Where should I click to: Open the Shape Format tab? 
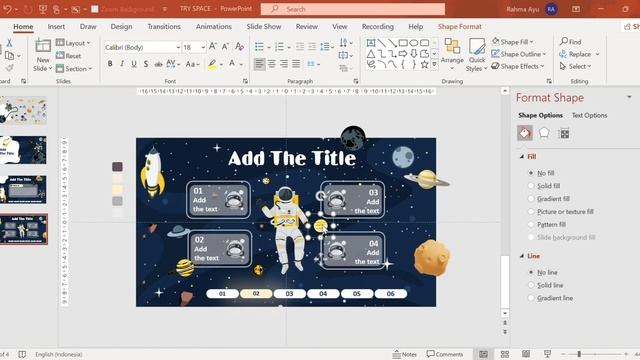[x=460, y=27]
